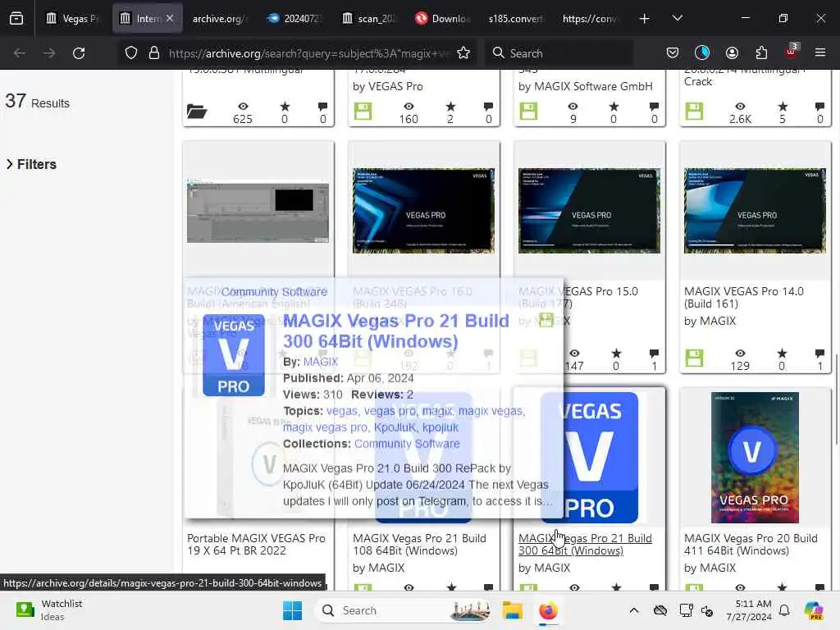Open MAGIX Vegas Pro 21 Build 108 title
The height and width of the screenshot is (630, 840).
(419, 545)
